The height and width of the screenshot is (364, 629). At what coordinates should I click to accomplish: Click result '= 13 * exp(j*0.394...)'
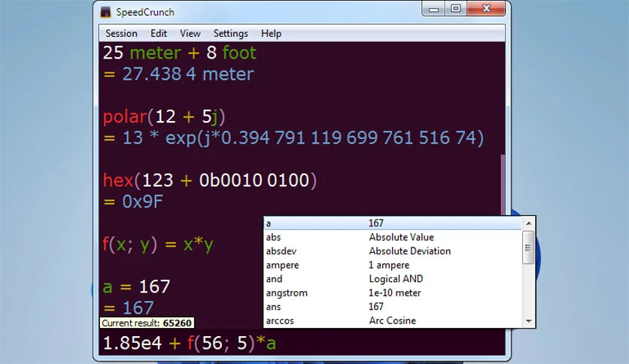point(293,138)
